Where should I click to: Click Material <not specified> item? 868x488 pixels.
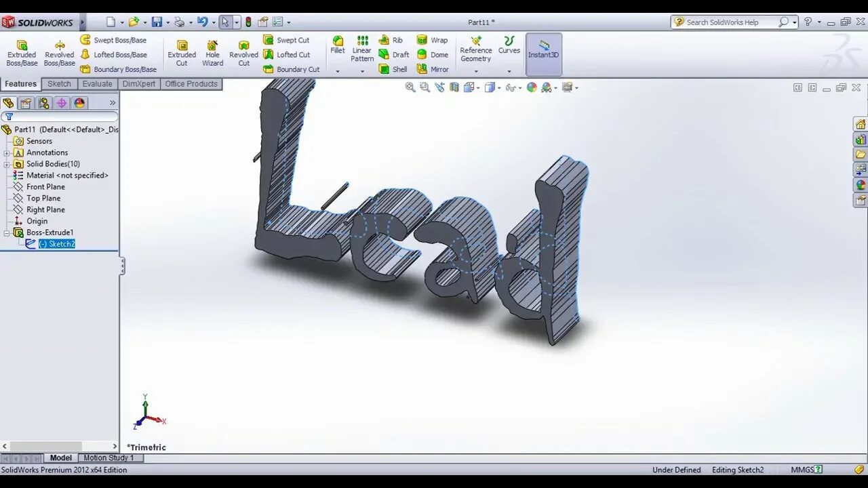(x=67, y=176)
